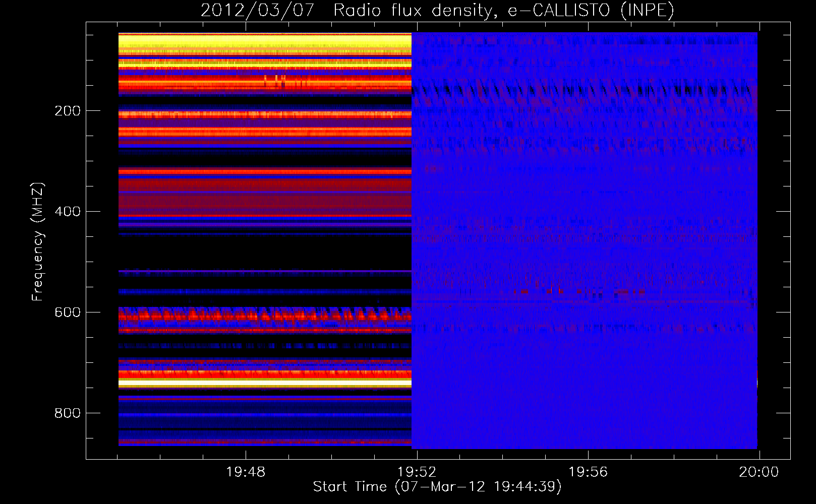Click the 800 frequency tick label
Viewport: 816px width, 504px height.
(68, 413)
